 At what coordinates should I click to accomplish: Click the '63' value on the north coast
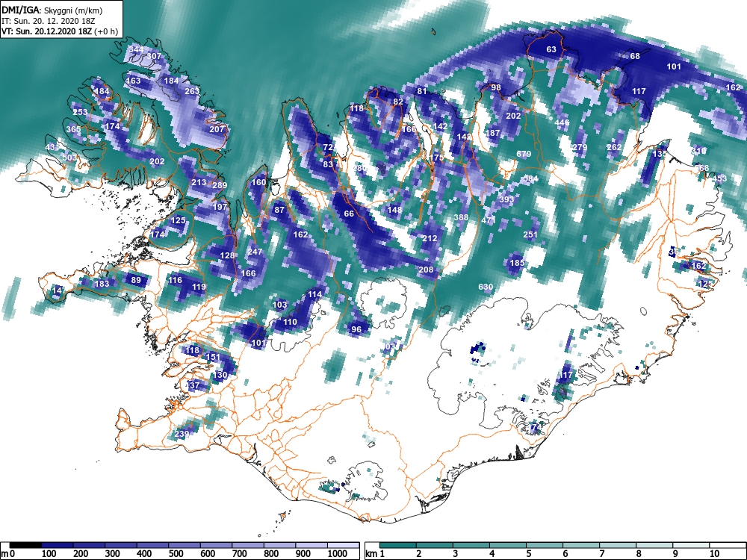pyautogui.click(x=551, y=49)
